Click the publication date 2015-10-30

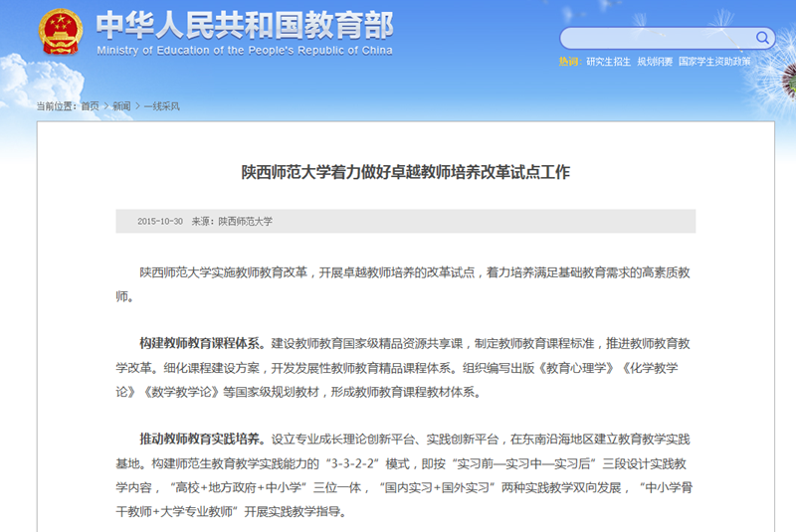click(x=160, y=221)
